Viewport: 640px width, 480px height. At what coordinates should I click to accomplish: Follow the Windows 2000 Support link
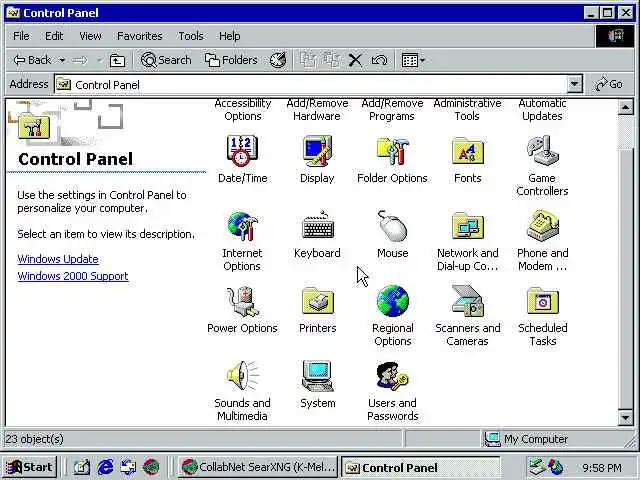[x=73, y=276]
